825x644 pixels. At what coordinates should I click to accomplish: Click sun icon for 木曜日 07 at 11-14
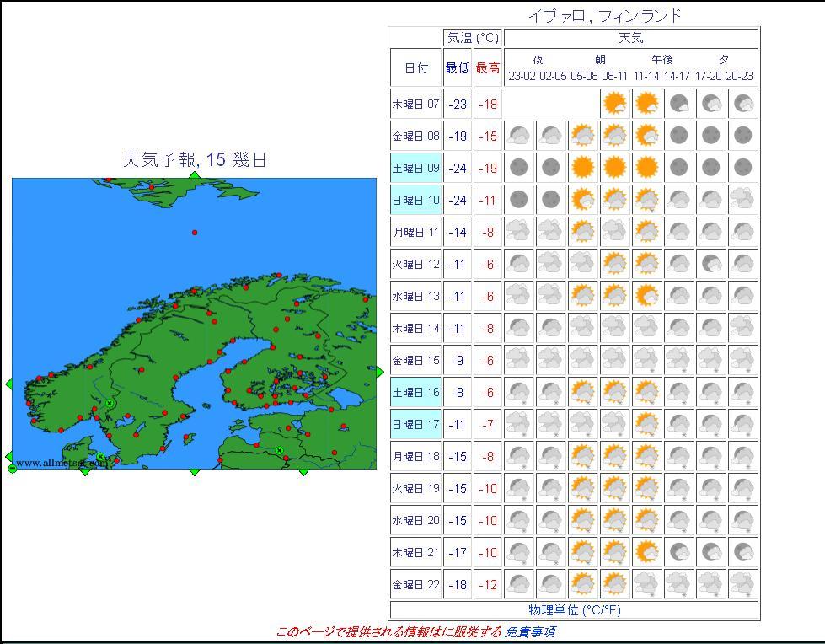point(646,104)
